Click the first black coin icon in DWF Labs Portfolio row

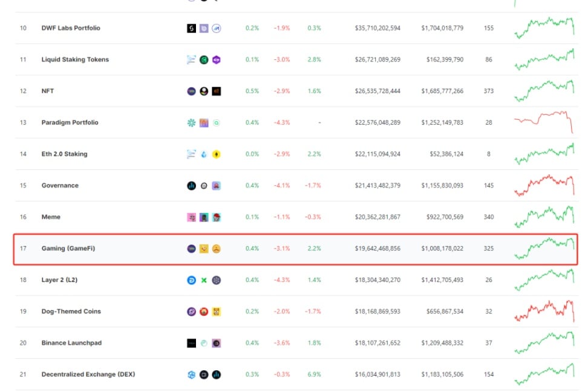pyautogui.click(x=191, y=28)
